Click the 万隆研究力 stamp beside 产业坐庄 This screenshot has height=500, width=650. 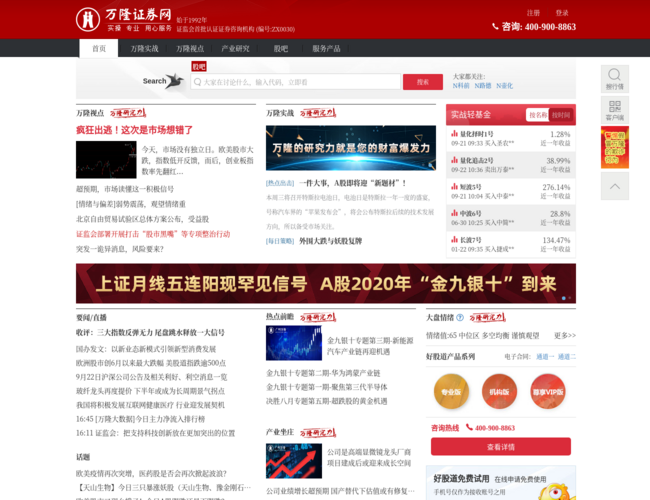pos(318,432)
